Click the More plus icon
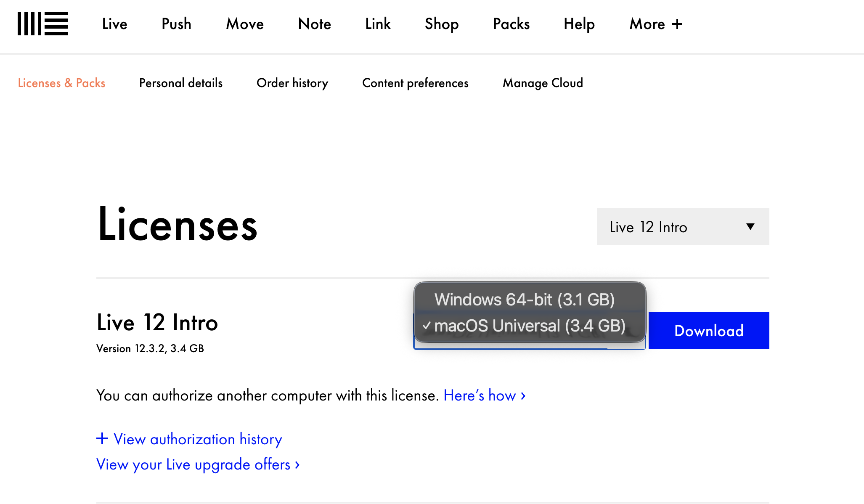 pyautogui.click(x=677, y=24)
